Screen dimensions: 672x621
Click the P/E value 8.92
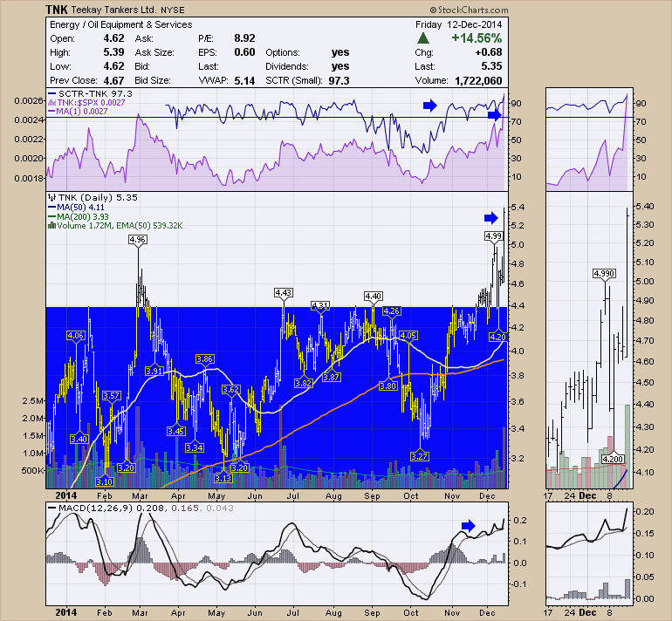tap(244, 38)
